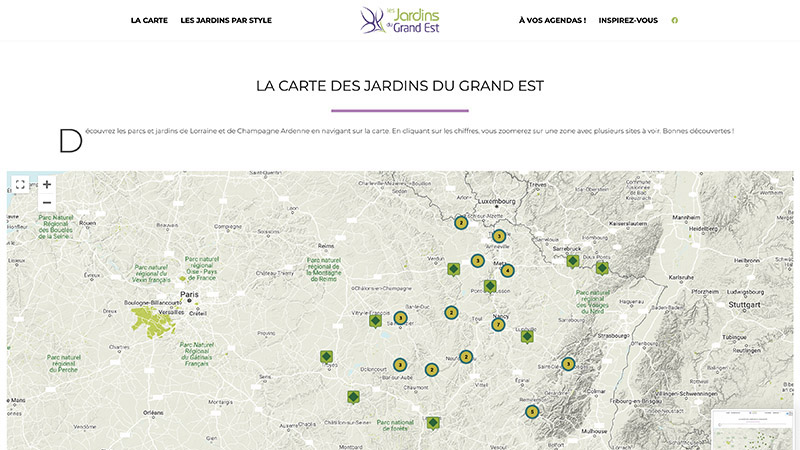Open LES JARDINS PAR STYLE menu
This screenshot has height=450, width=800.
[226, 20]
